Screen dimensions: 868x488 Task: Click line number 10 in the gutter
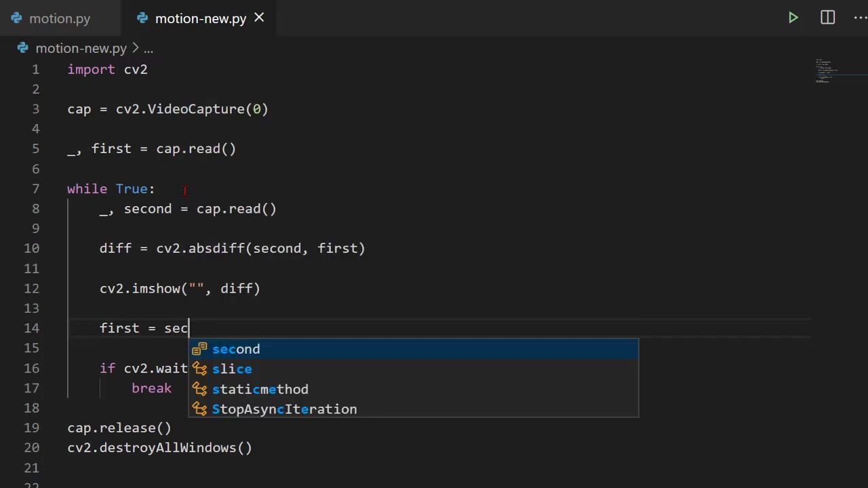32,248
